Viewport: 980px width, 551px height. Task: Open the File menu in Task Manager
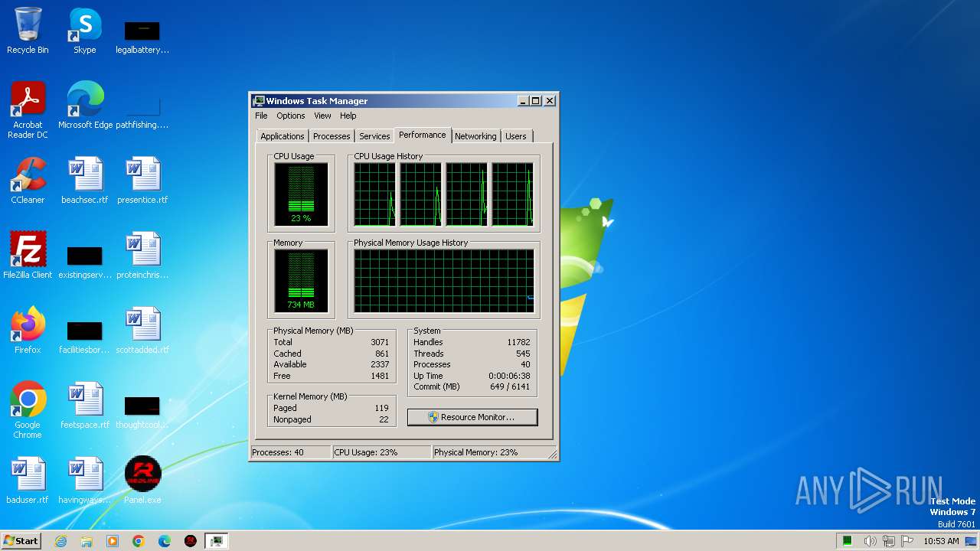(261, 116)
